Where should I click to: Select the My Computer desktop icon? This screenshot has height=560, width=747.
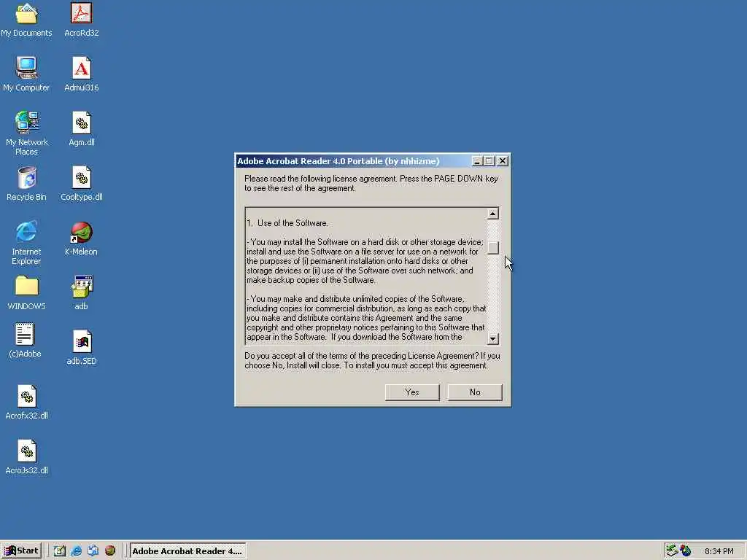[x=27, y=74]
